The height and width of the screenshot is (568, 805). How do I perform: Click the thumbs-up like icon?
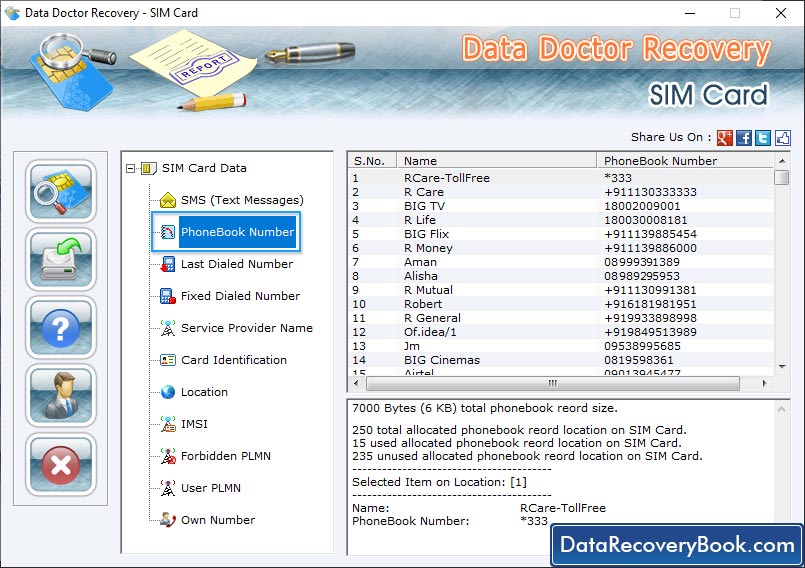click(783, 138)
